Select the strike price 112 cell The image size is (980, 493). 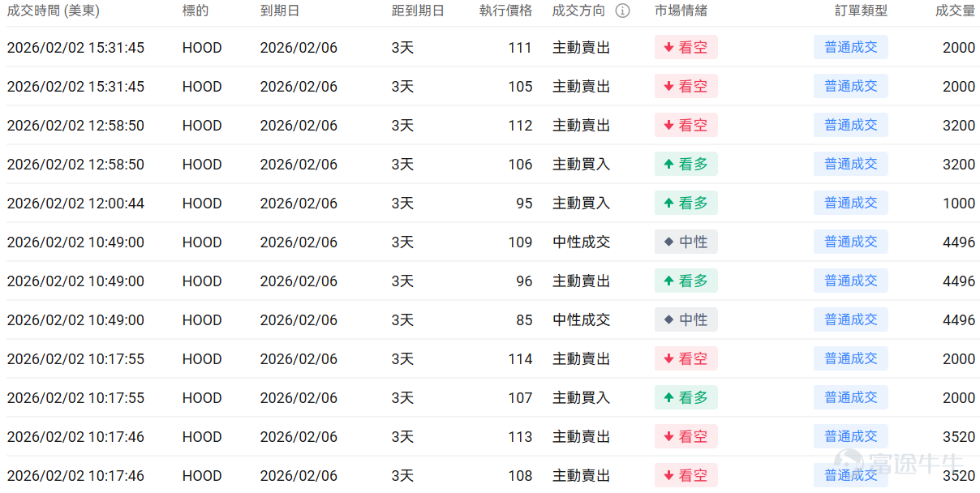coord(520,126)
